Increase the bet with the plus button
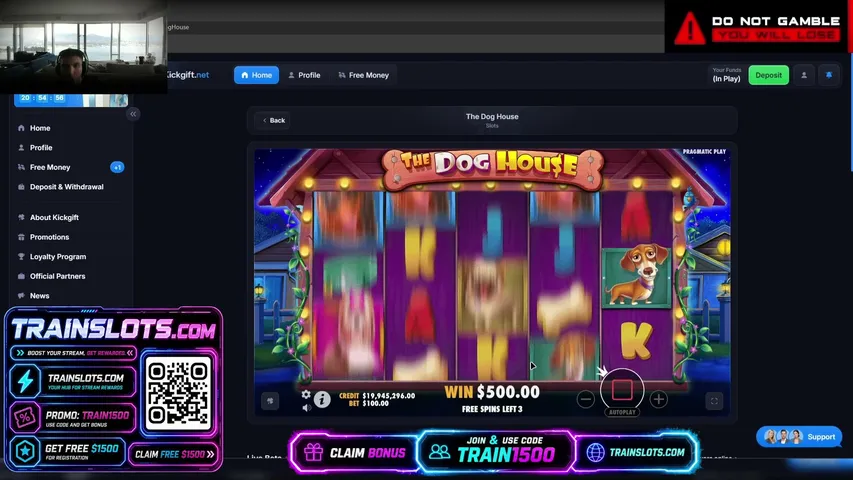Screen dimensions: 853x480 click(658, 399)
